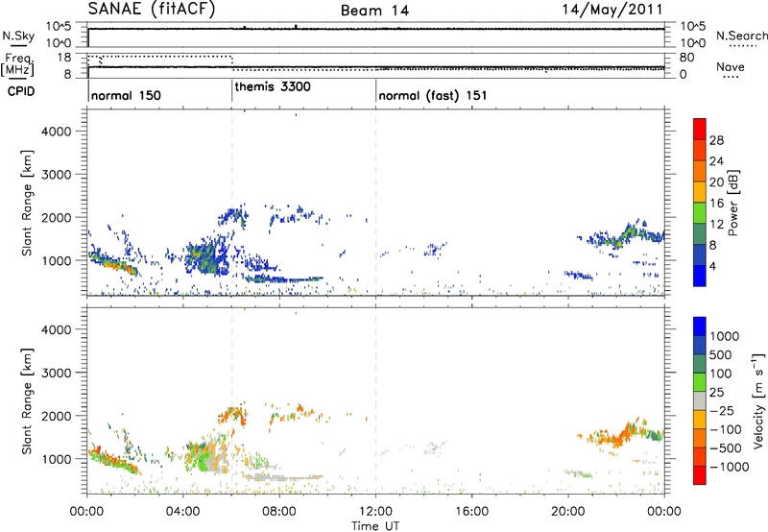Viewport: 768px width, 532px height.
Task: Click the 20:00 time axis tick label
Action: 568,512
